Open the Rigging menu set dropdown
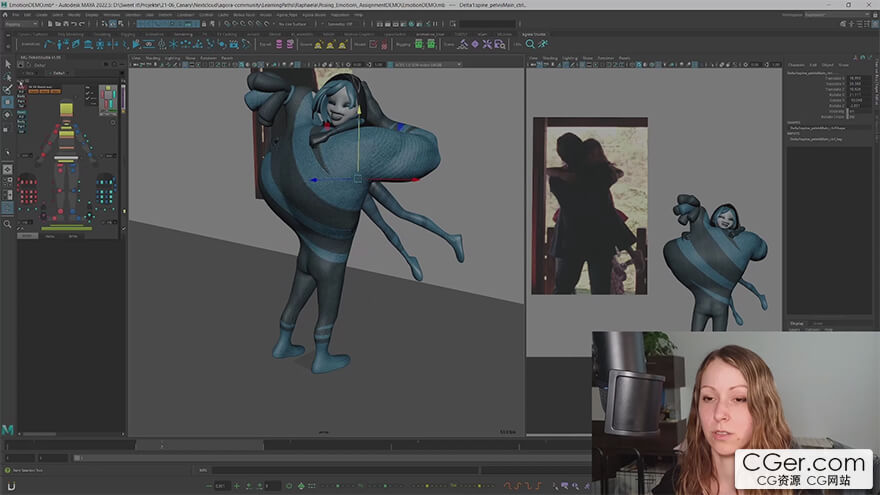880x495 pixels. click(22, 24)
